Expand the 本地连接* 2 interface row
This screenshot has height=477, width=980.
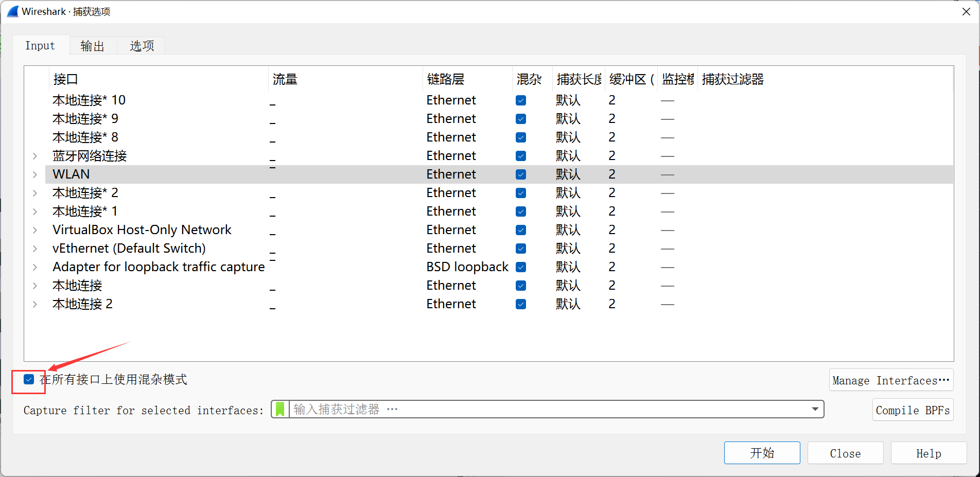click(35, 193)
